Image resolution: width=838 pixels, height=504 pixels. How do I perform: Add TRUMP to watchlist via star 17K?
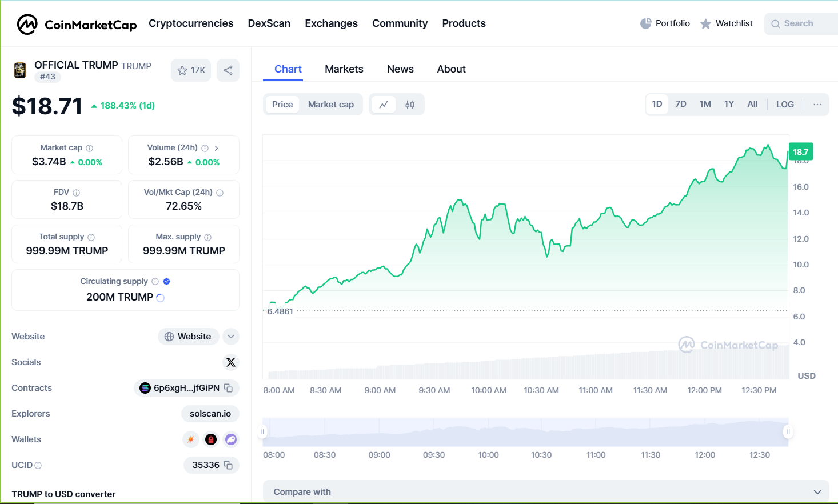[191, 70]
